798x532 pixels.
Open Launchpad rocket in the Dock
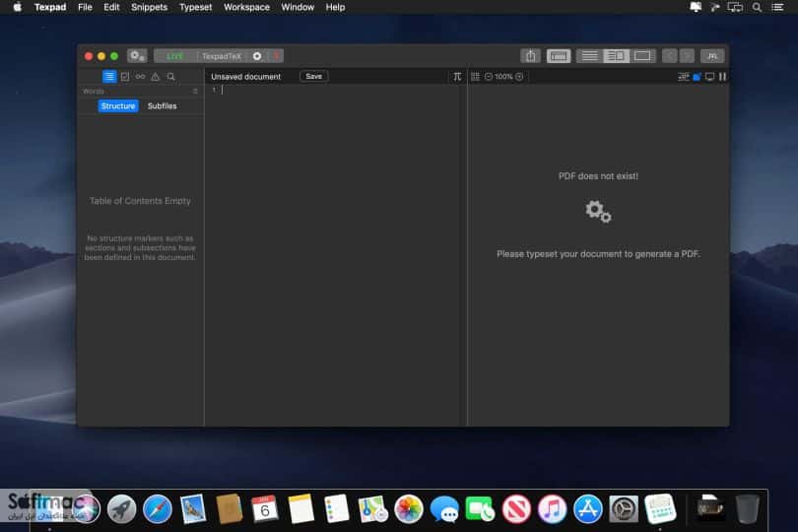pos(121,508)
